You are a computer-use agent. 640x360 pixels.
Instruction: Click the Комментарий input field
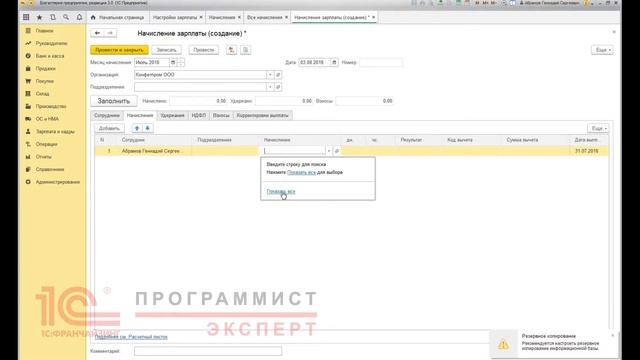pyautogui.click(x=208, y=351)
